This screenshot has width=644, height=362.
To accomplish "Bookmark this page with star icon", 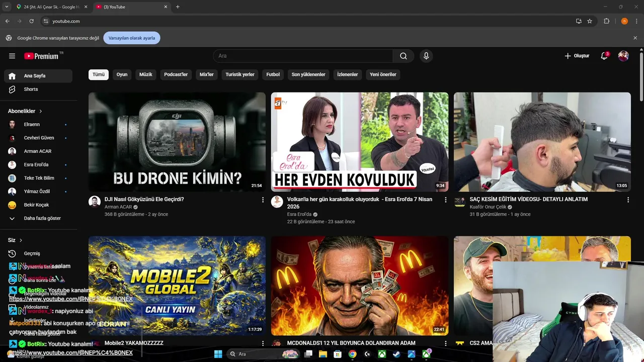I will pos(590,21).
